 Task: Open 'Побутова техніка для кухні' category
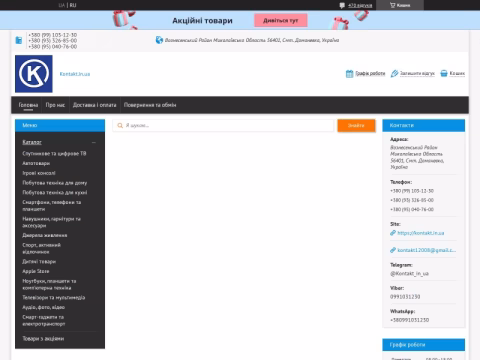click(x=55, y=192)
